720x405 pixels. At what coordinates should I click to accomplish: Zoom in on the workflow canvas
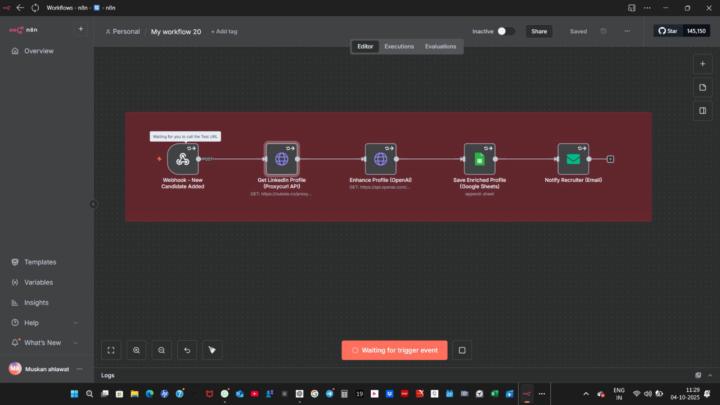click(136, 350)
